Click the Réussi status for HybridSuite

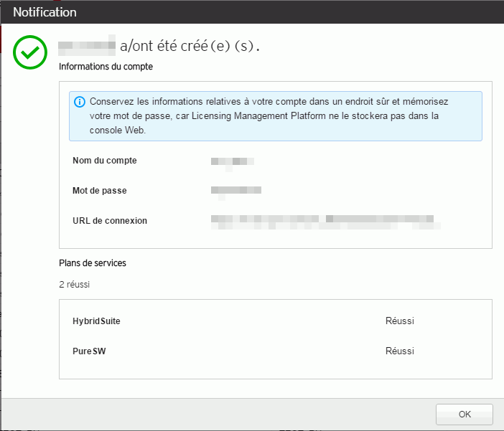400,321
